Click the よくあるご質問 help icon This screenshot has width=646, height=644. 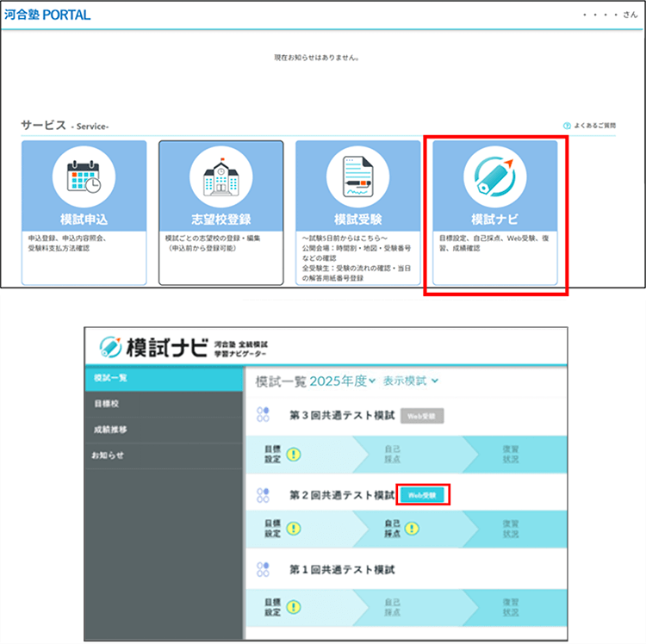(x=567, y=126)
